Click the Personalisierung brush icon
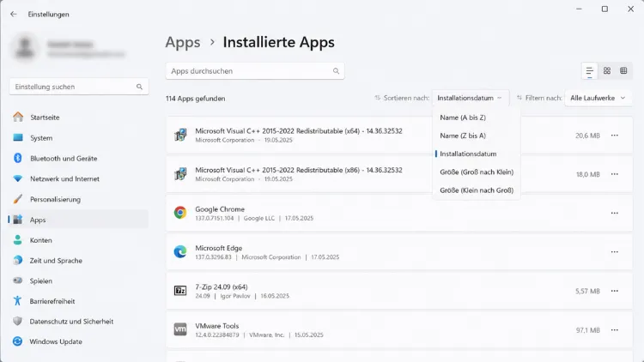This screenshot has width=644, height=362. [x=18, y=199]
